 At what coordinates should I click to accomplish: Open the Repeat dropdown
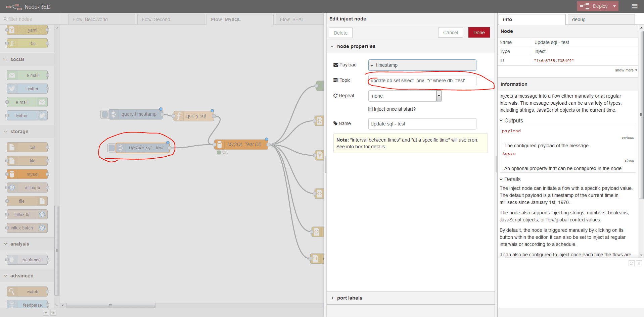[x=439, y=96]
